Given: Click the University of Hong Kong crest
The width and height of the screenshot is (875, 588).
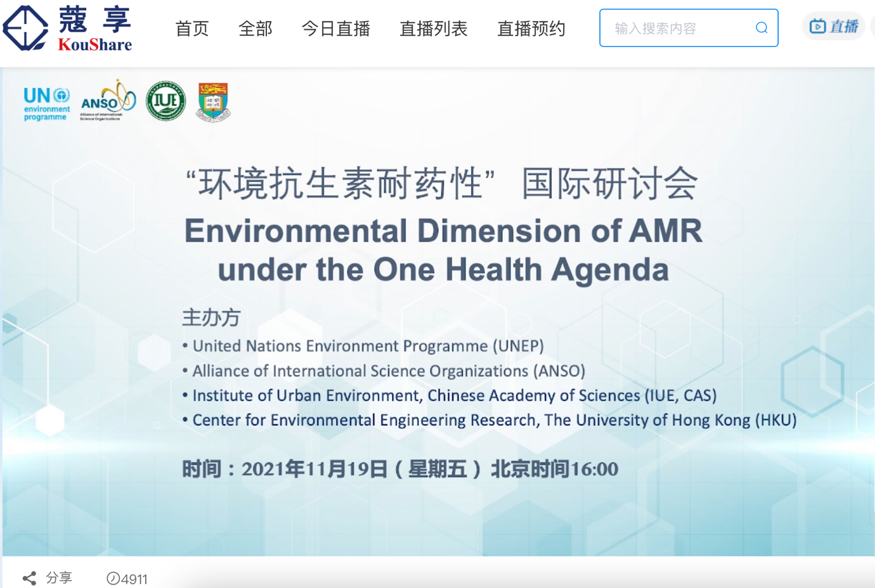Looking at the screenshot, I should [213, 101].
